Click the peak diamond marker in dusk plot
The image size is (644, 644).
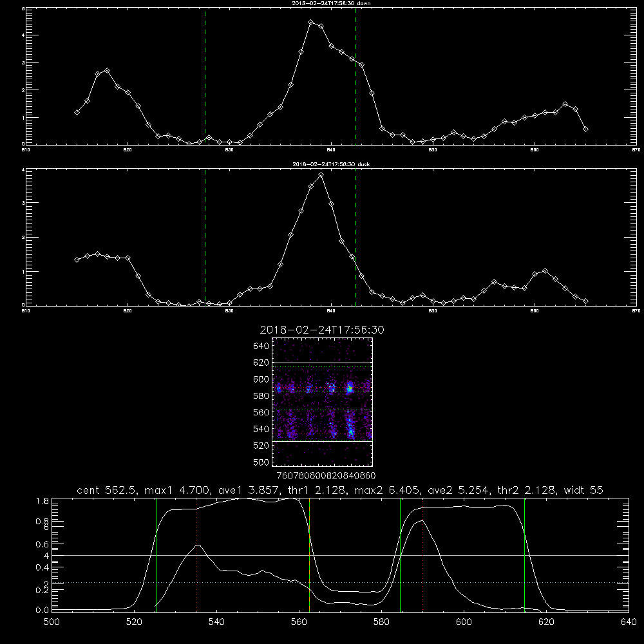click(321, 175)
